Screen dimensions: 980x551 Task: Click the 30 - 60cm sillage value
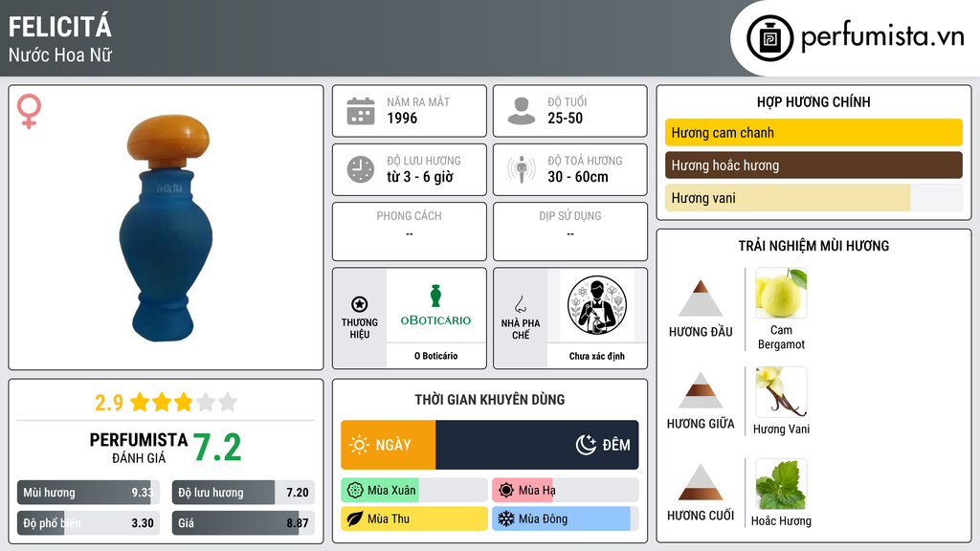pyautogui.click(x=578, y=177)
